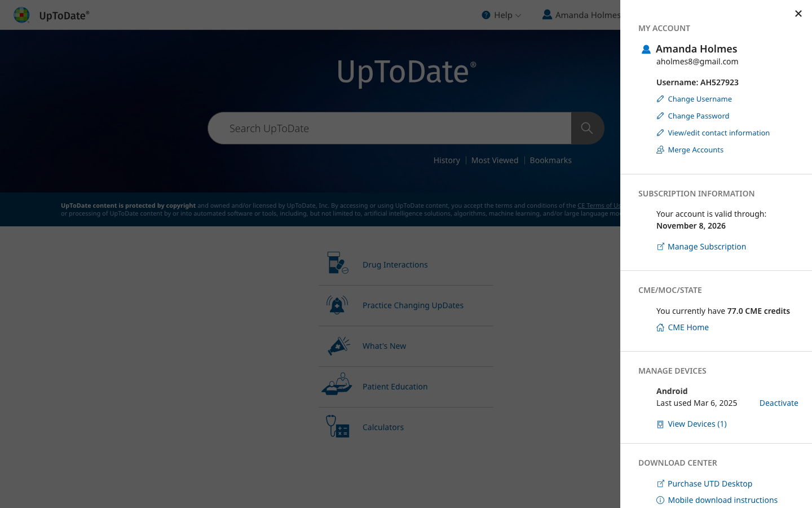Screen dimensions: 812x508
Task: Click the Drug Interactions pill bottle icon
Action: [337, 263]
